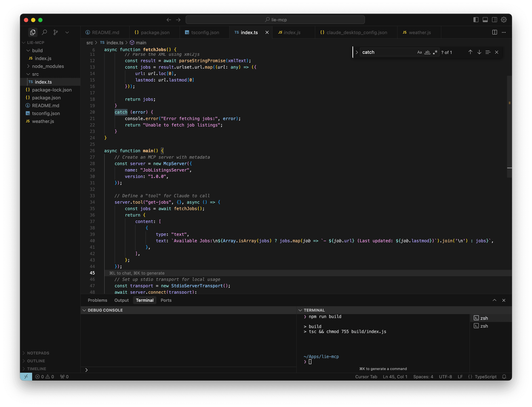Open settings via the gear icon
Viewport: 532px width, 407px height.
(x=504, y=20)
